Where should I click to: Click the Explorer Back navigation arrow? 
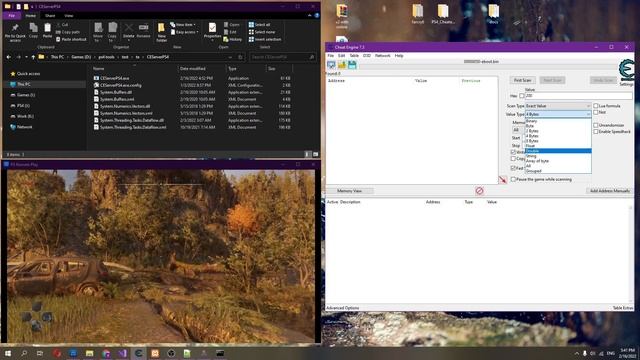(9, 57)
